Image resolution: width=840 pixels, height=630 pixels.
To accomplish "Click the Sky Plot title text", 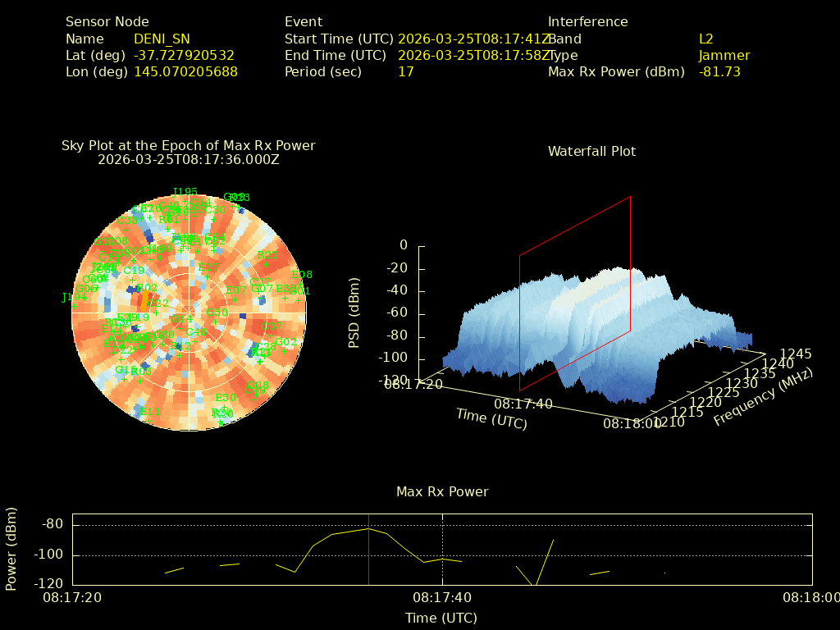I will 188,145.
